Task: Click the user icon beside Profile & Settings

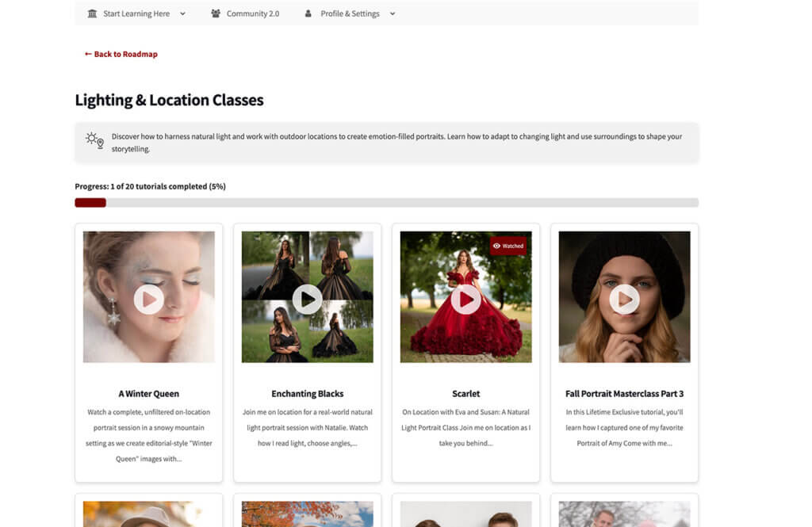Action: click(308, 13)
